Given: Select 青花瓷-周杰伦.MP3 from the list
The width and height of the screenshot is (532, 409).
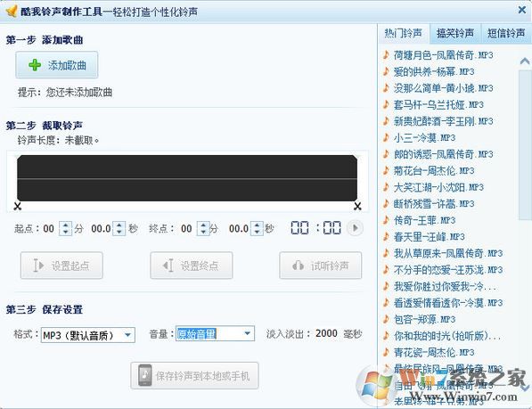Looking at the screenshot, I should pos(434,352).
